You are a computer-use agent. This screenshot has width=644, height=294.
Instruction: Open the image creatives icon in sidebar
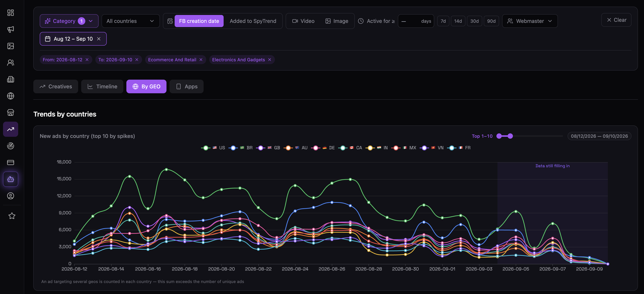pyautogui.click(x=11, y=46)
